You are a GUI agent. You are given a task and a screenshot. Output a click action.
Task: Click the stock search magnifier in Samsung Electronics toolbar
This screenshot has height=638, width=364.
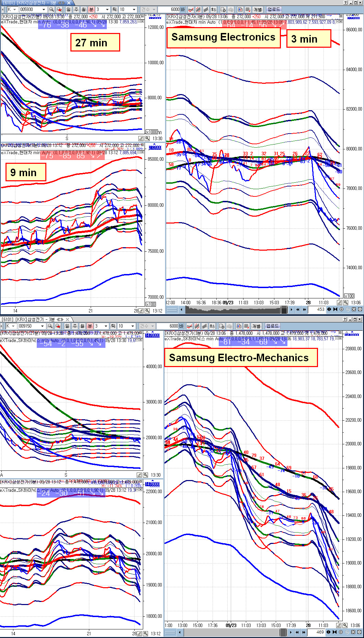pos(52,10)
